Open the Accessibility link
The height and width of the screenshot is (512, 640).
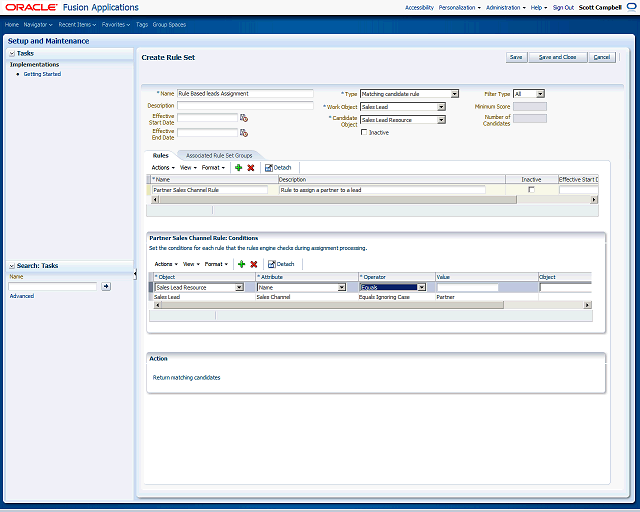point(419,8)
